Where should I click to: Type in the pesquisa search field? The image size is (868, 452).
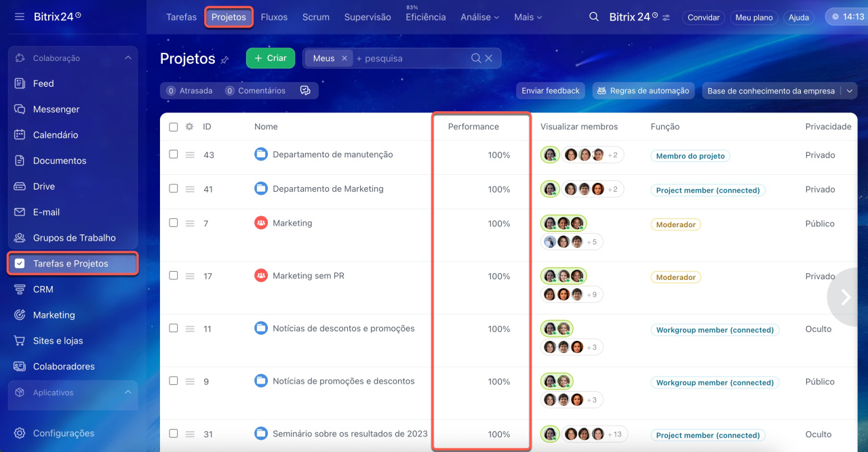point(410,58)
